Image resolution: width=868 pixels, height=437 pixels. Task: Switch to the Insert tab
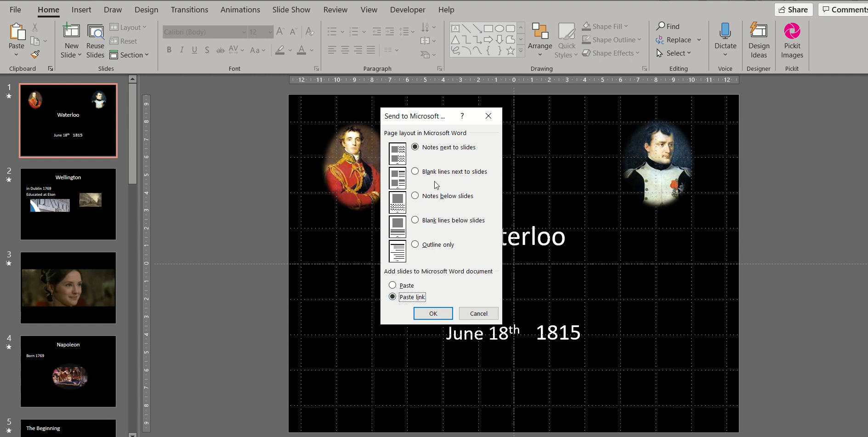pos(81,10)
